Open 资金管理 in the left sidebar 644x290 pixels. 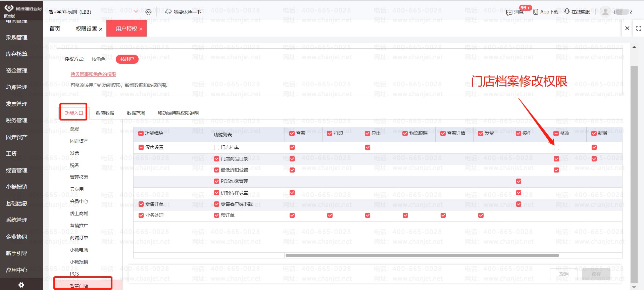[17, 70]
